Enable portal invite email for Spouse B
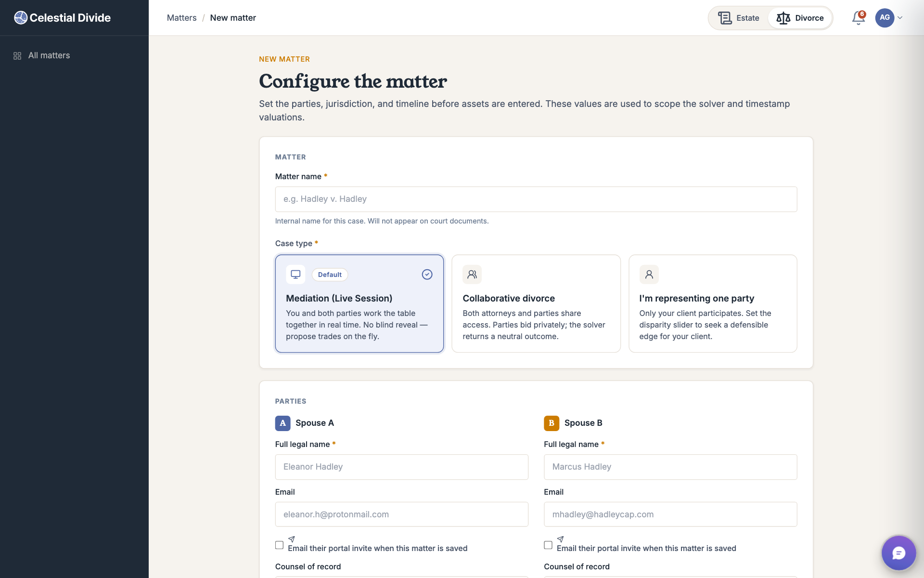The width and height of the screenshot is (924, 578). pyautogui.click(x=548, y=545)
